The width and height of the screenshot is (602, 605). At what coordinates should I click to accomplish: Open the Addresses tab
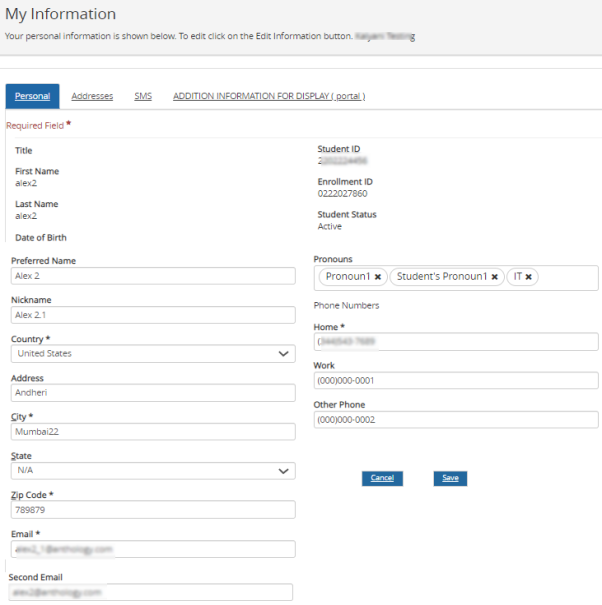coord(92,96)
